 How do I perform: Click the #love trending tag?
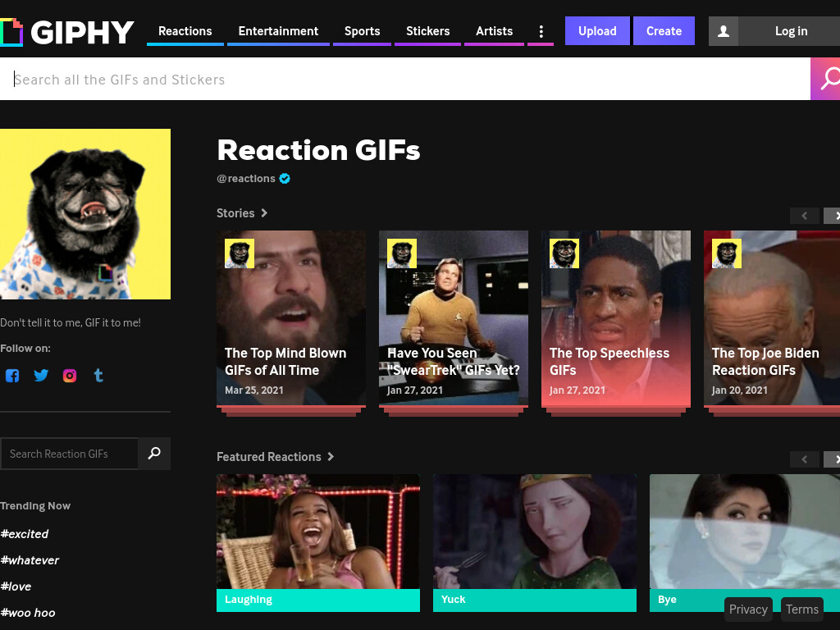point(16,586)
